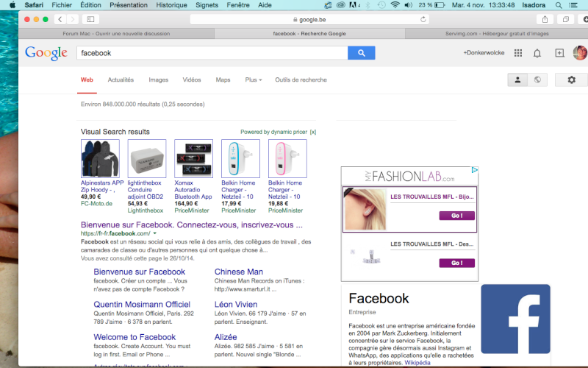The height and width of the screenshot is (368, 588).
Task: Click the Wi-Fi status icon
Action: (395, 5)
